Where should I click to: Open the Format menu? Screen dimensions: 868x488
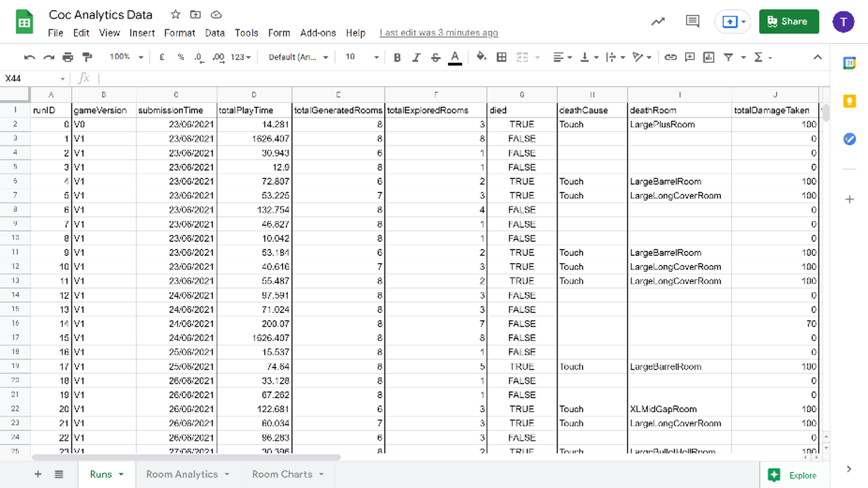pos(180,33)
